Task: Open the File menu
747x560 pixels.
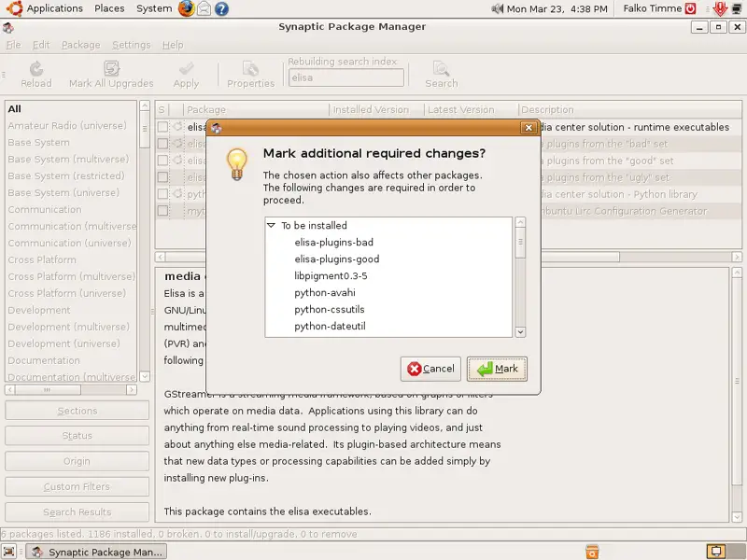Action: (13, 45)
